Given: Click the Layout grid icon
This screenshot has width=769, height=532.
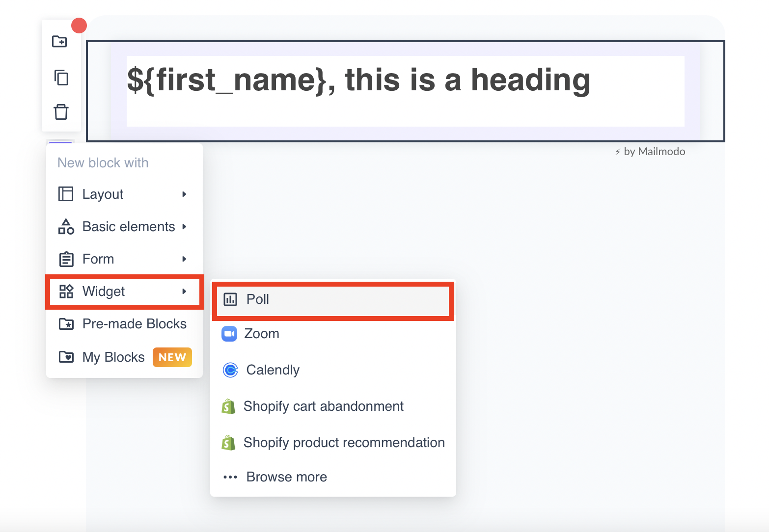Looking at the screenshot, I should point(66,194).
